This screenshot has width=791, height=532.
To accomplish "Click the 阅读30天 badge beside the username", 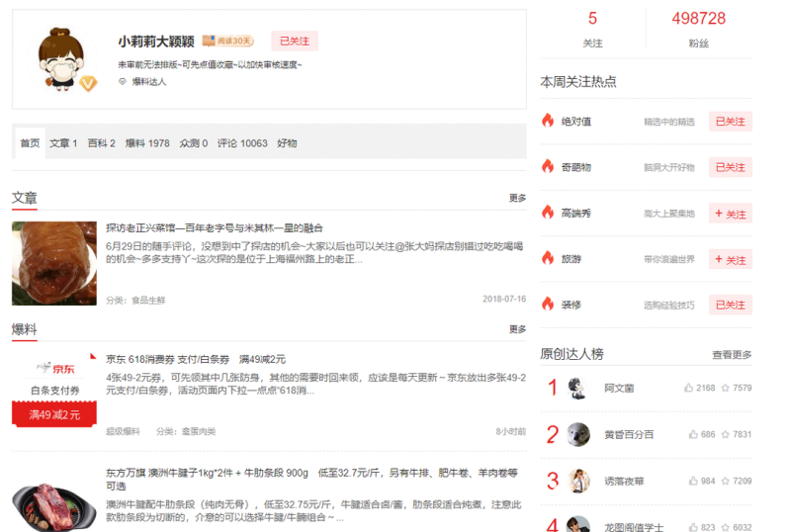I will [227, 42].
